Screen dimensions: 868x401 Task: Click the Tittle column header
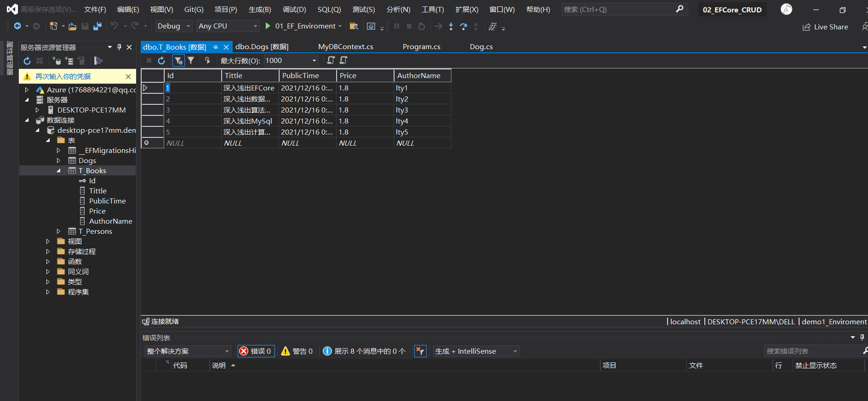(x=251, y=76)
